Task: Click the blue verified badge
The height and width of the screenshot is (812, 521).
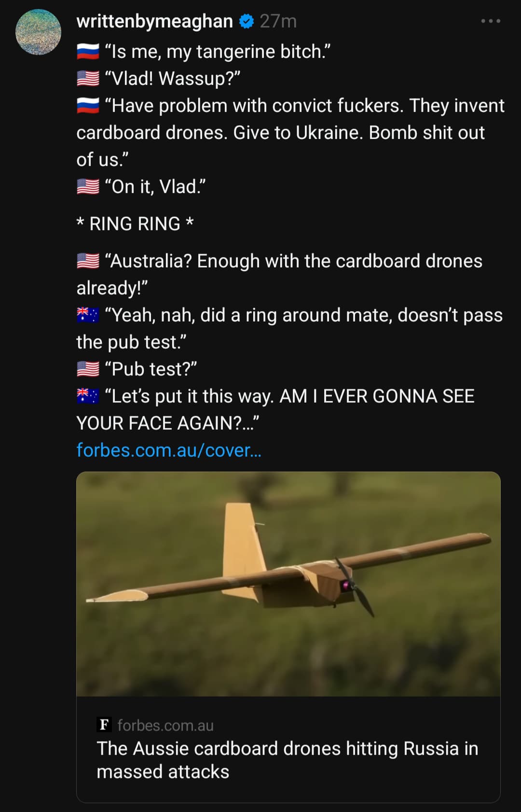Action: (x=247, y=21)
